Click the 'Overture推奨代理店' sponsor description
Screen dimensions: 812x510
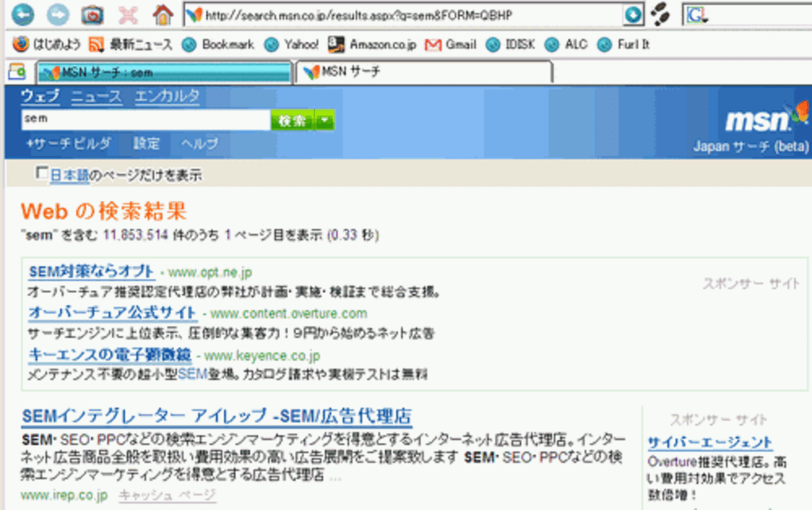pos(717,479)
